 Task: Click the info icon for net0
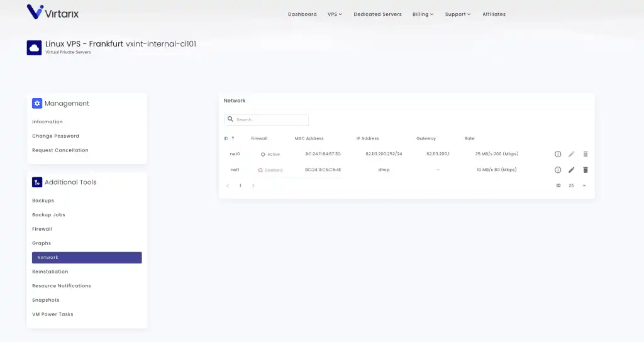click(x=557, y=154)
